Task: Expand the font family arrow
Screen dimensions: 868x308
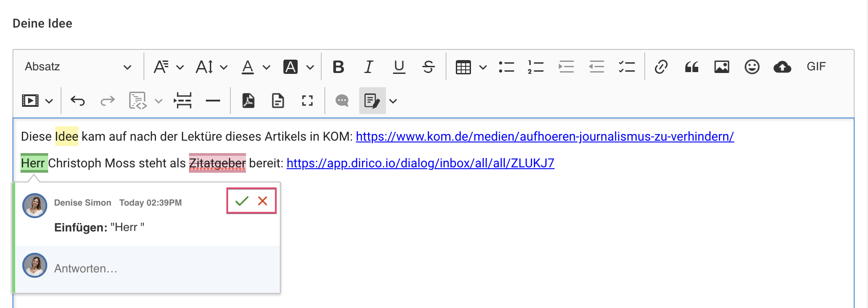Action: (180, 67)
